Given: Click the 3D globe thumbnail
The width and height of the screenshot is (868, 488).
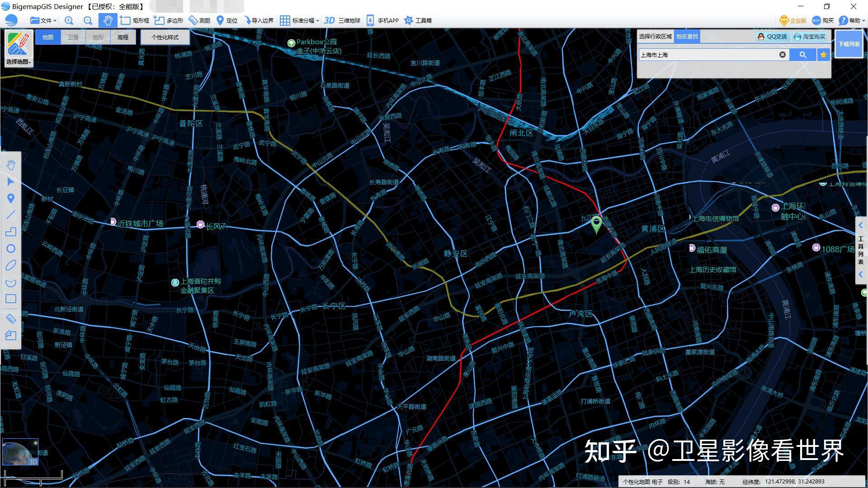Looking at the screenshot, I should point(20,452).
